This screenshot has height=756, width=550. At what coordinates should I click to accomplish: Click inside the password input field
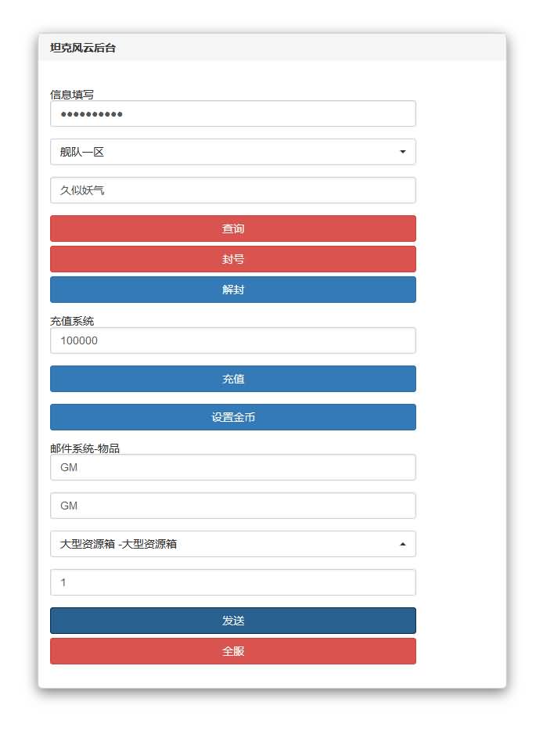point(232,113)
